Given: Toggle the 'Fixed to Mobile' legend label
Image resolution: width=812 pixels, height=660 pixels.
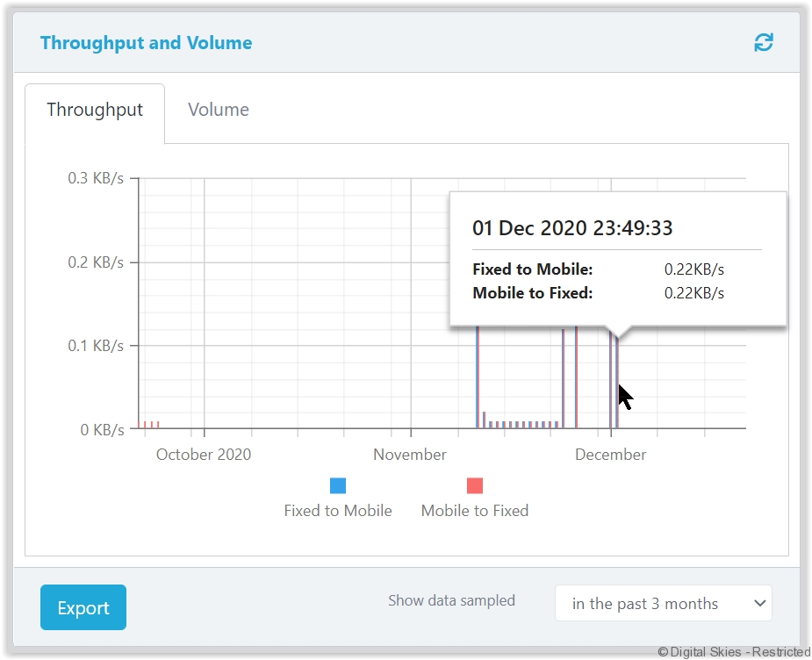Looking at the screenshot, I should point(338,511).
